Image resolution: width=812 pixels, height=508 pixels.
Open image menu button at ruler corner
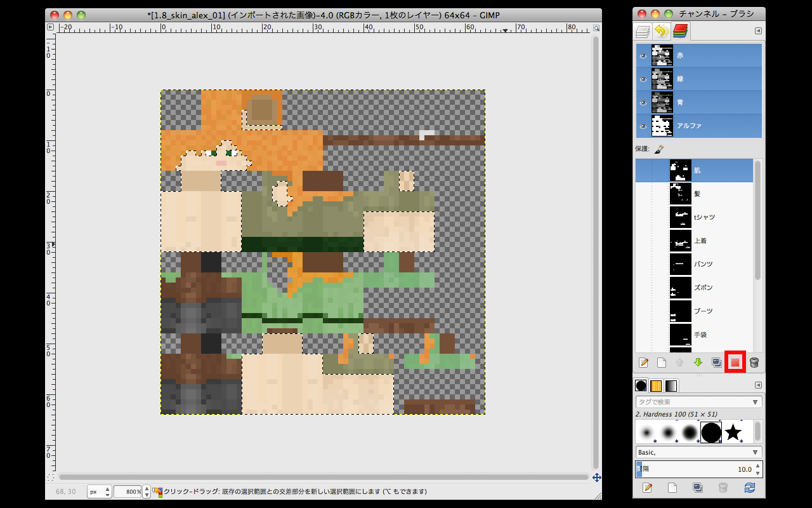tap(50, 27)
